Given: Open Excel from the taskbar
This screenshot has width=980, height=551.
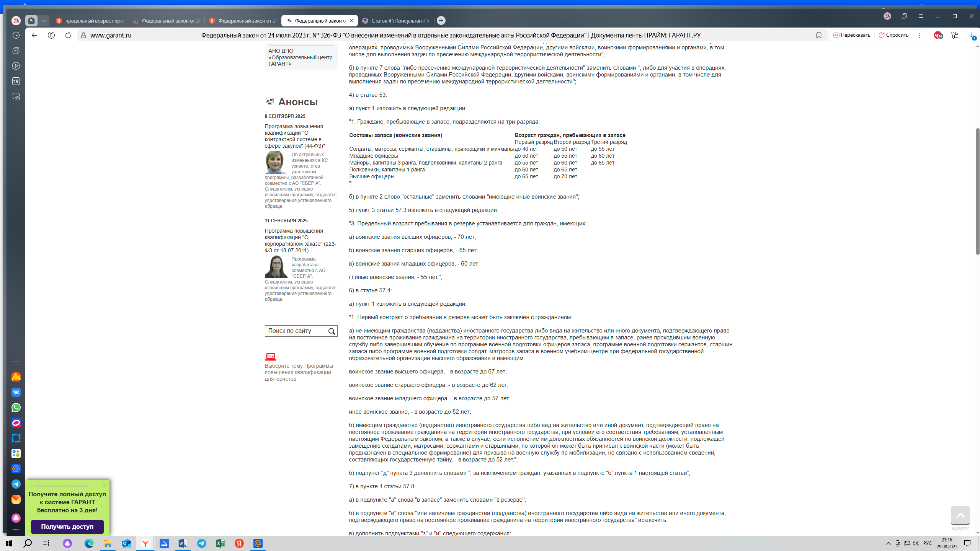Looking at the screenshot, I should click(x=220, y=543).
